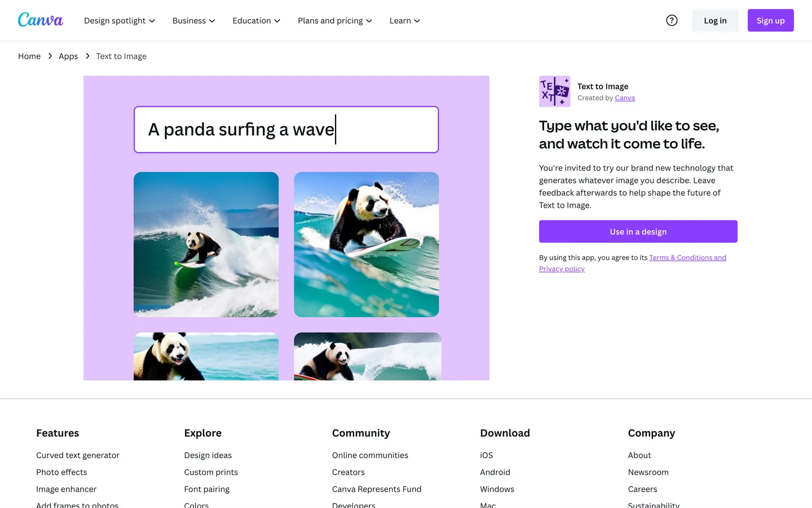
Task: Open Plans and pricing menu
Action: (335, 20)
